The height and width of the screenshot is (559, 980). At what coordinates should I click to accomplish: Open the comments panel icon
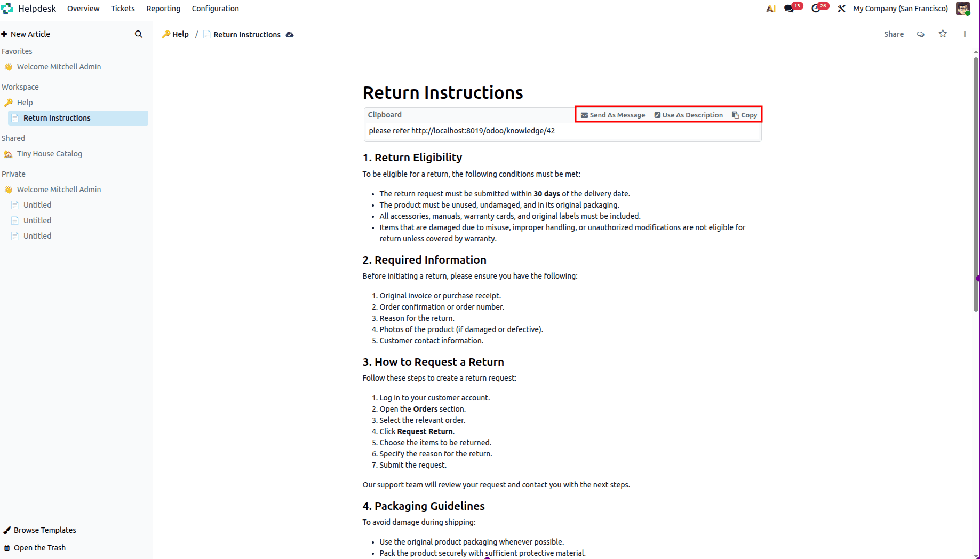(x=920, y=34)
